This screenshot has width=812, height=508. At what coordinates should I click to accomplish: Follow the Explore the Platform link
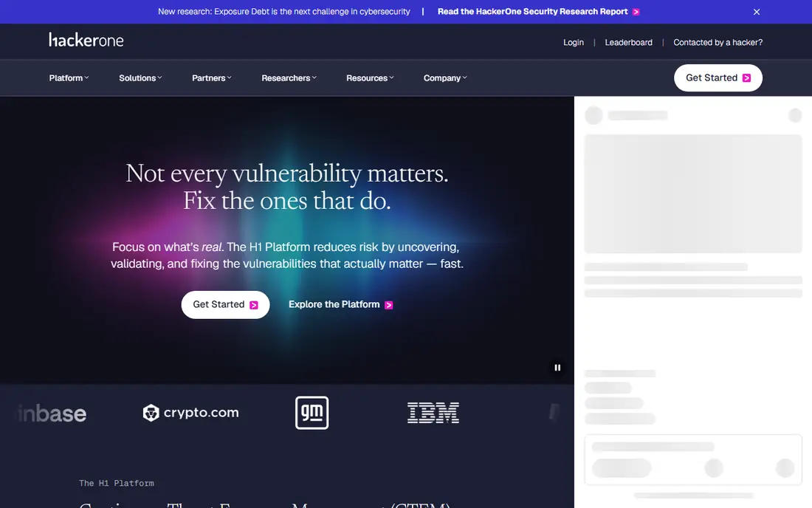click(x=340, y=304)
